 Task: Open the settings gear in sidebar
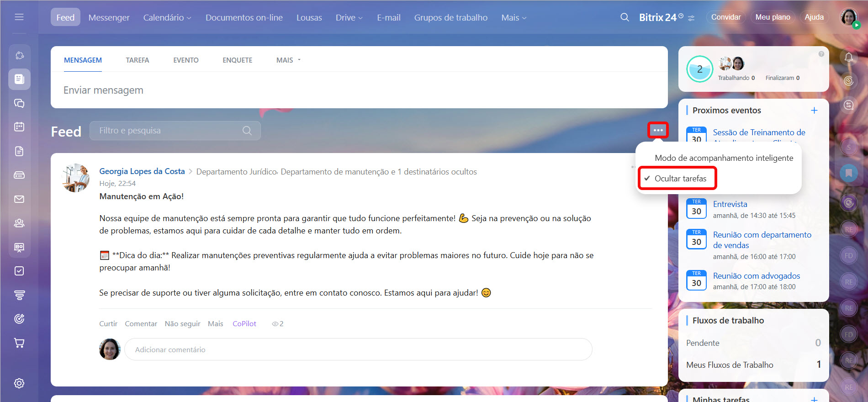tap(19, 383)
